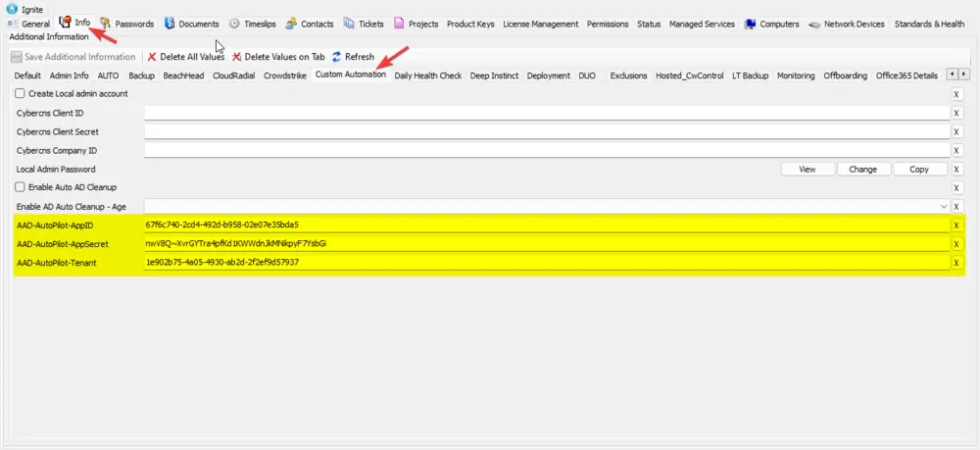Clear the Local Admin Password with X
This screenshot has height=450, width=980.
(x=956, y=170)
